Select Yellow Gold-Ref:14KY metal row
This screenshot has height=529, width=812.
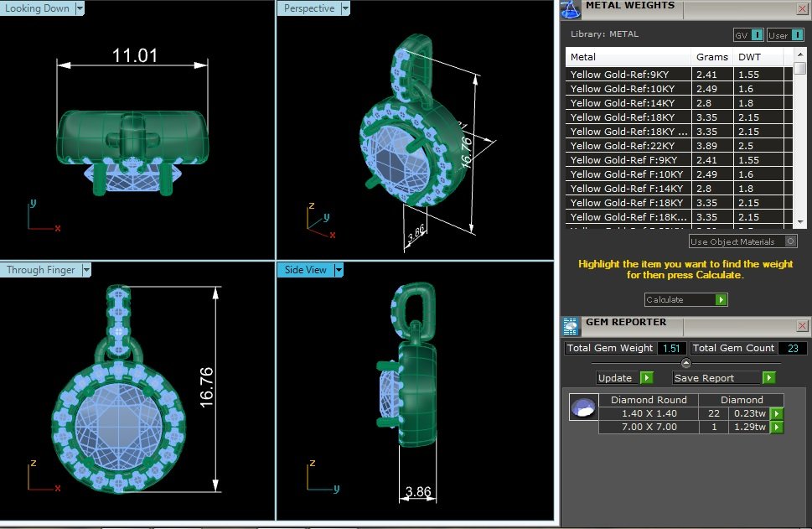tap(675, 102)
